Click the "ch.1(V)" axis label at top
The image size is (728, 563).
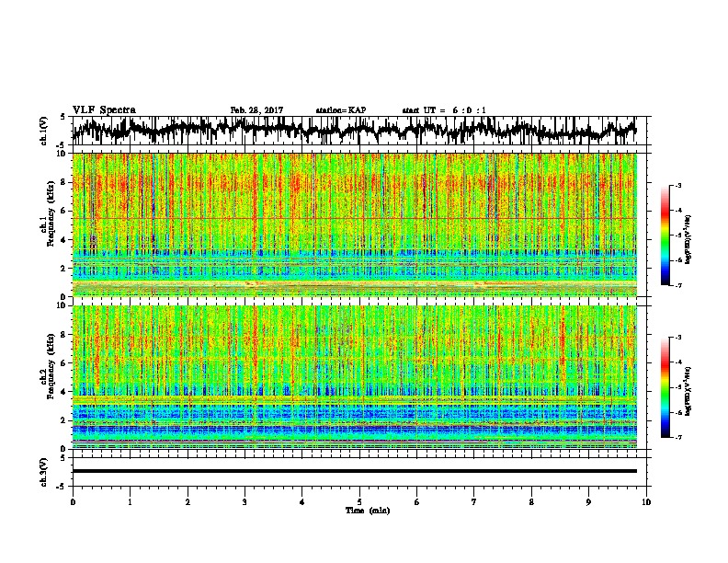click(44, 132)
